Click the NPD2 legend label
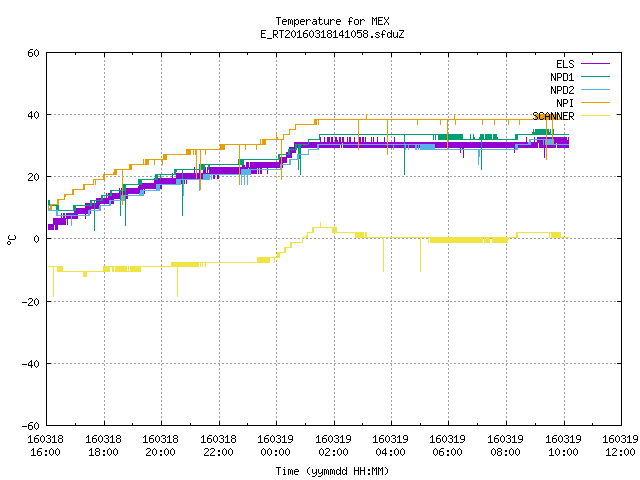Image resolution: width=640 pixels, height=480 pixels. [x=562, y=90]
